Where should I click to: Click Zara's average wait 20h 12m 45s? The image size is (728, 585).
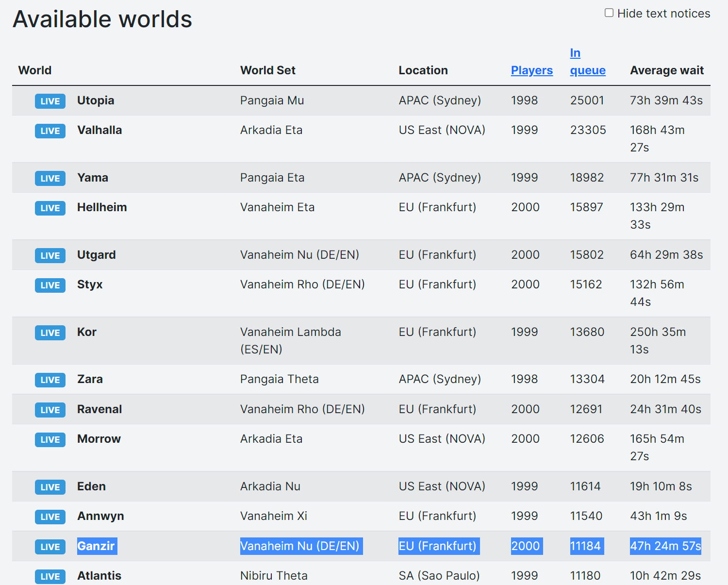pos(665,379)
